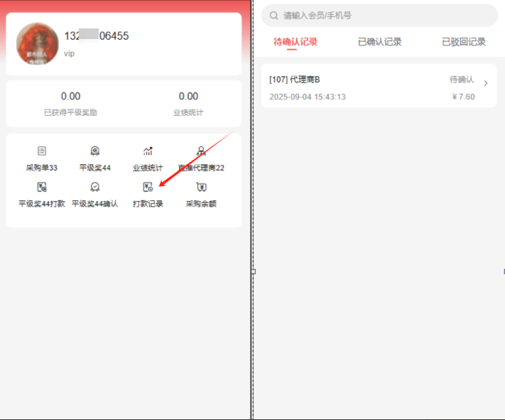Viewport: 505px width, 420px height.
Task: Open the 采购单33 purchase order icon
Action: click(41, 151)
